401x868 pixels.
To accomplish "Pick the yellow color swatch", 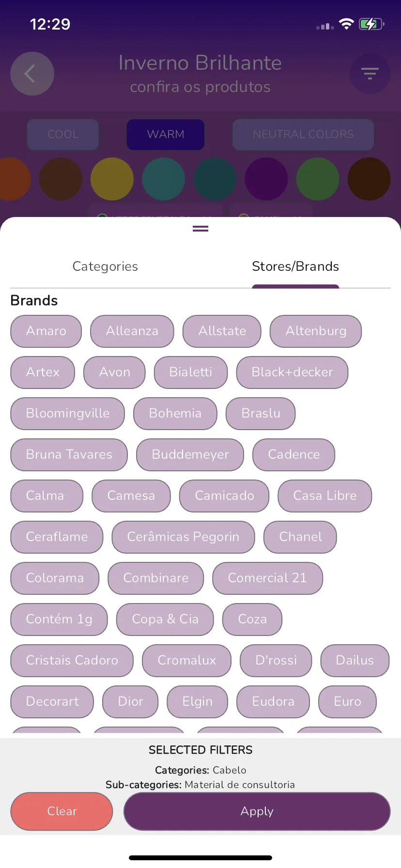I will 112,179.
